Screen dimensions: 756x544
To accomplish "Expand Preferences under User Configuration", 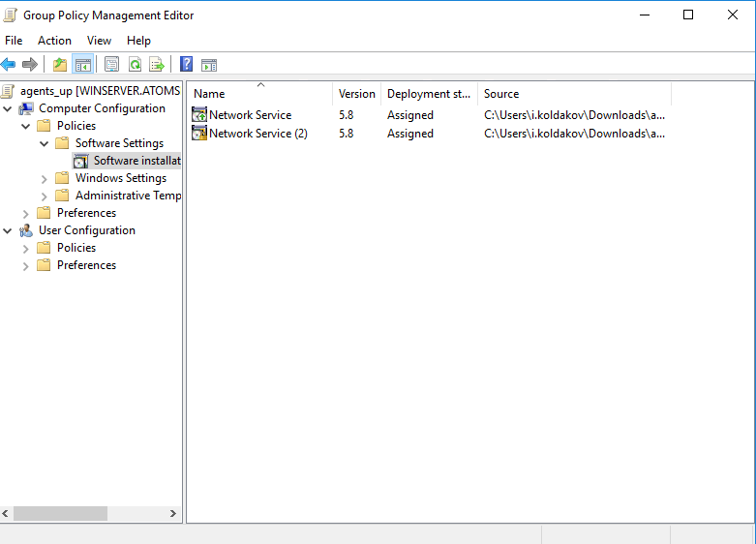I will [x=26, y=265].
